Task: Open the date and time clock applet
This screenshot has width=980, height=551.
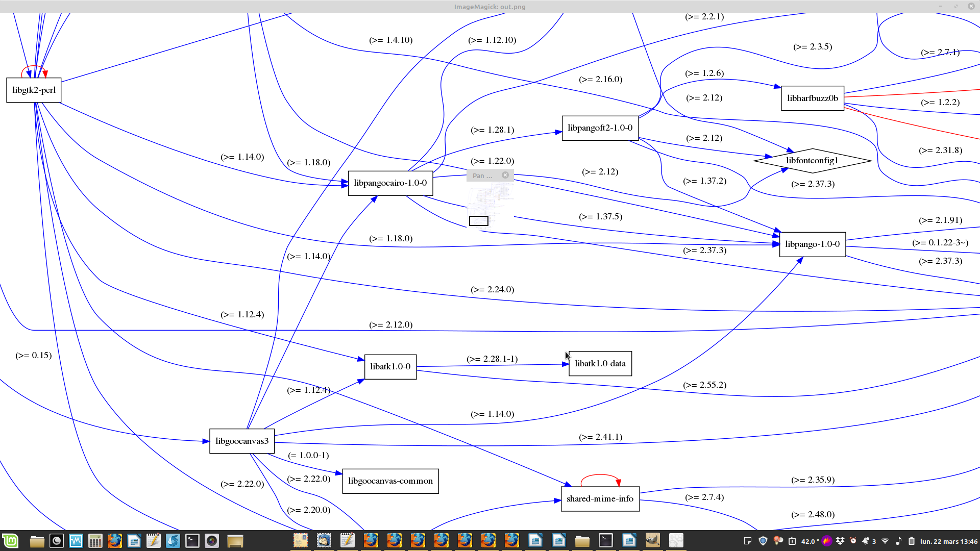Action: [x=948, y=541]
